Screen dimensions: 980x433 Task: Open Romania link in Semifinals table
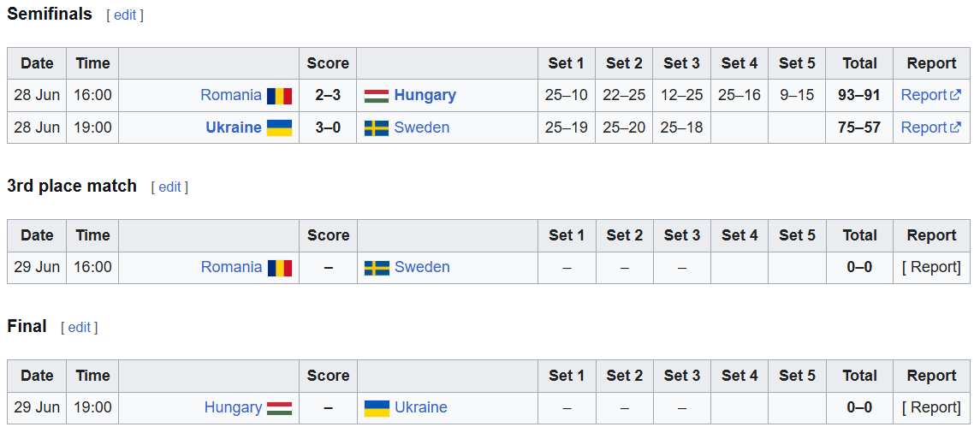point(231,95)
